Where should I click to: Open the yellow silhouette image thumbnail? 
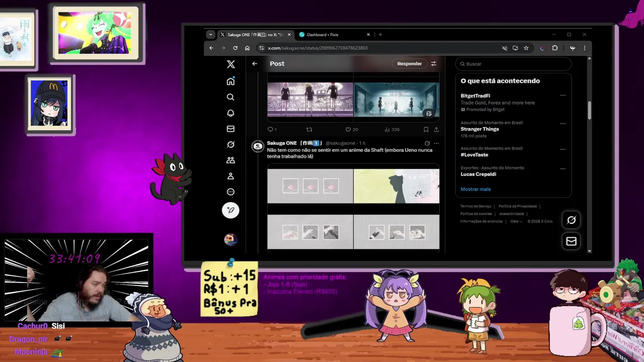pos(396,186)
